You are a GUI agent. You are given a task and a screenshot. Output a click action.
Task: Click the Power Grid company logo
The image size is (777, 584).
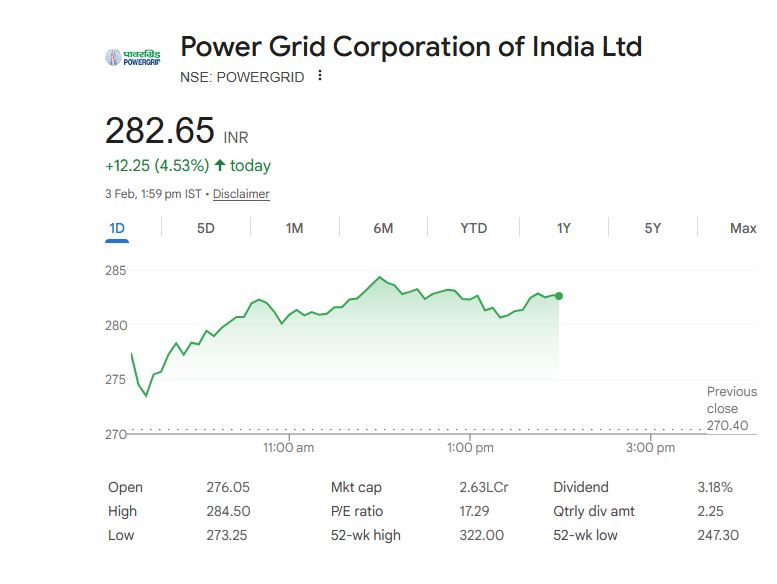point(132,57)
